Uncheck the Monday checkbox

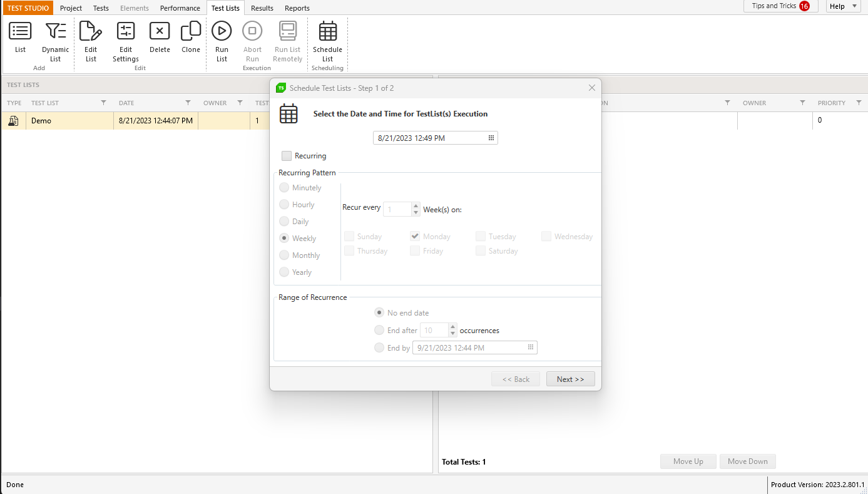(415, 237)
